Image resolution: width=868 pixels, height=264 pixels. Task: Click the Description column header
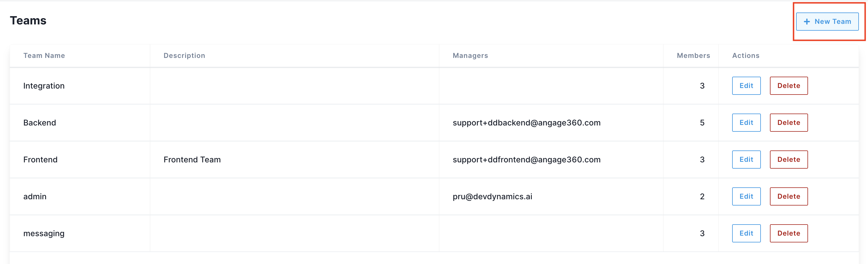click(184, 56)
